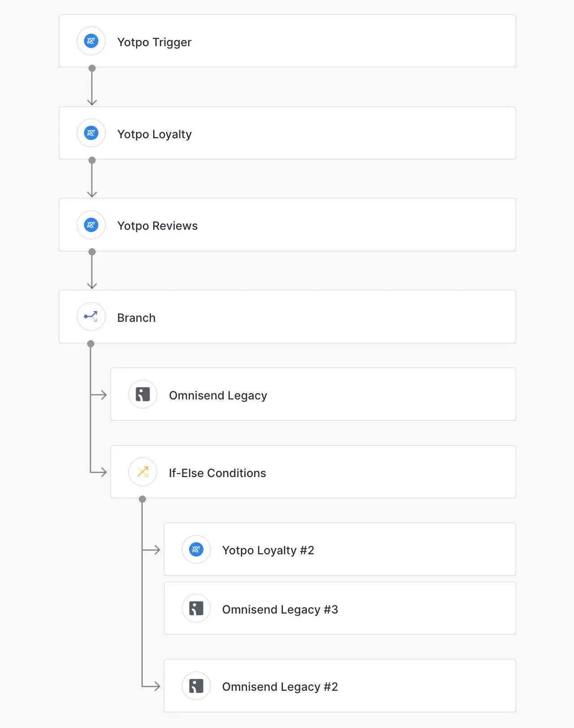Screen dimensions: 574x728
Task: Open the Omnisend Legacy branch step
Action: (x=313, y=395)
